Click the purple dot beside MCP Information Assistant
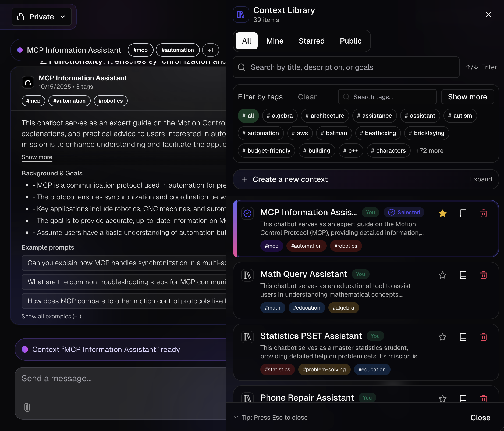Screen dimensions: 504x431 20,50
